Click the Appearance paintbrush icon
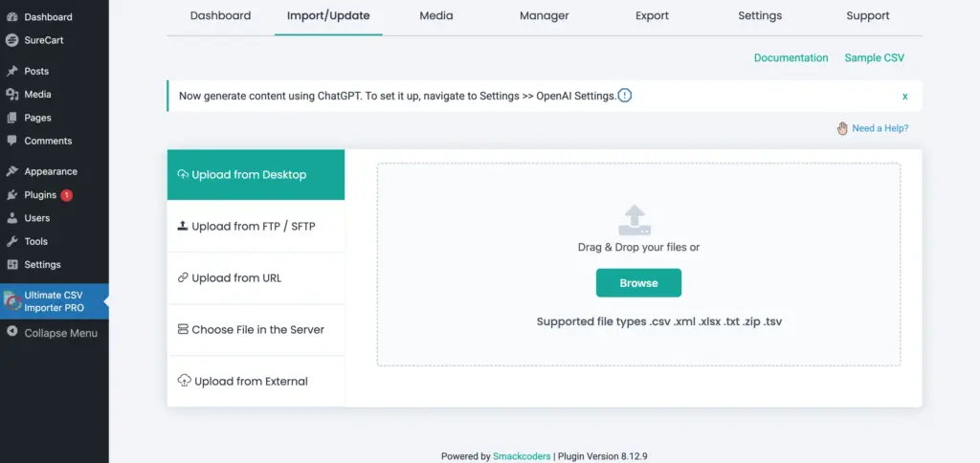Screen dimensions: 980x463 [x=11, y=171]
